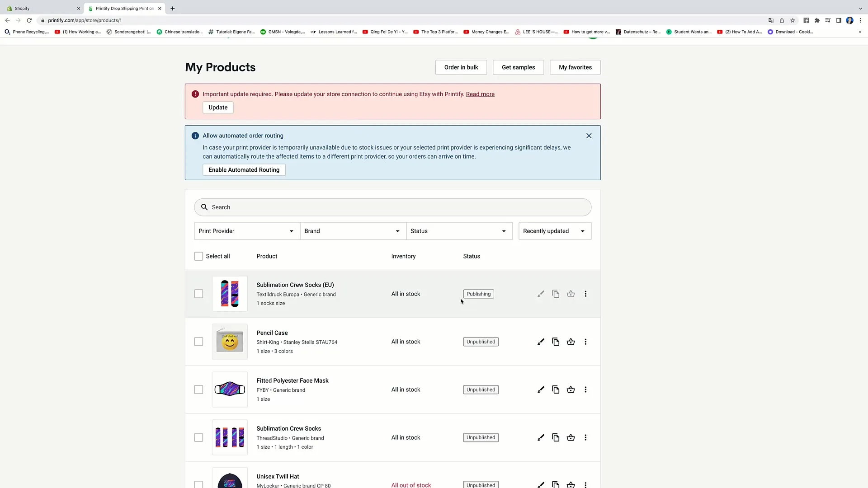Click the Order in bulk button
Viewport: 868px width, 488px height.
click(x=462, y=67)
